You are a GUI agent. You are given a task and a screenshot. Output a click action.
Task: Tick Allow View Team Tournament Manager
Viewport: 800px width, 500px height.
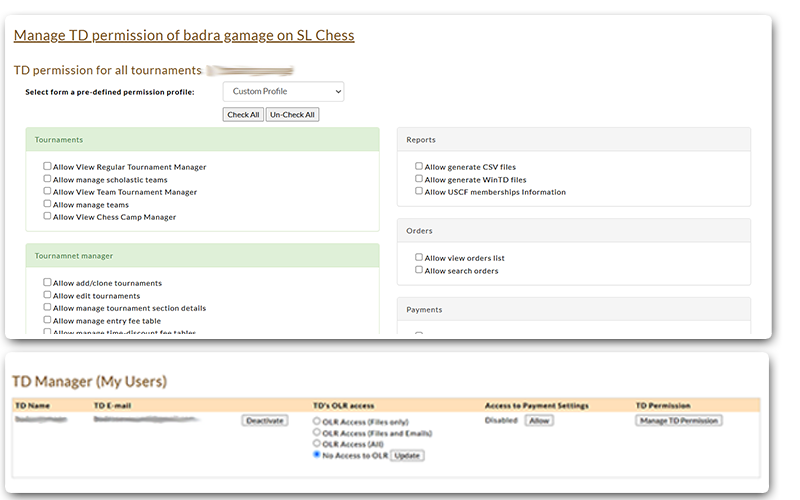coord(47,191)
